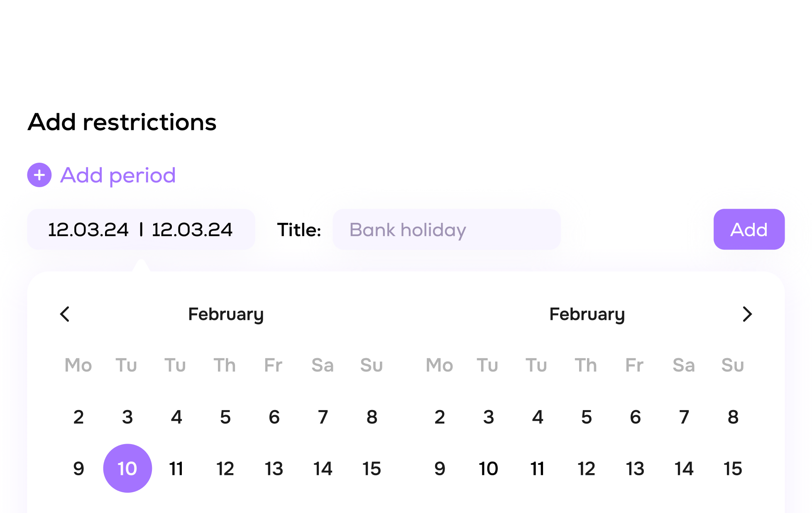Focus the Bank holiday title input
Viewport: 812px width, 513px height.
point(446,230)
